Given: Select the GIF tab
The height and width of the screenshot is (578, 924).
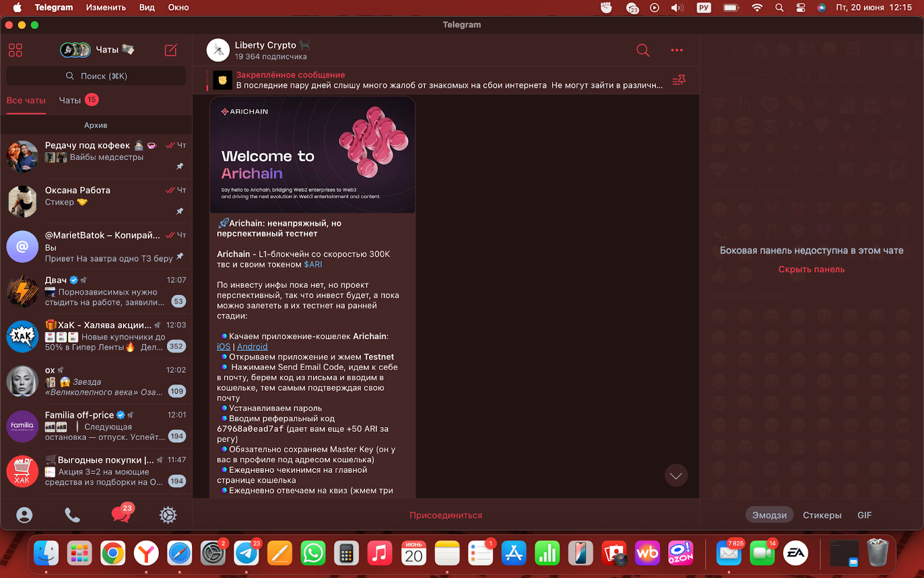Looking at the screenshot, I should tap(865, 515).
